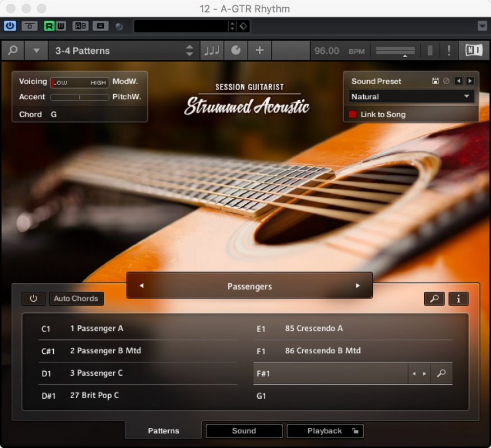This screenshot has height=448, width=491.
Task: Open pattern browser for F#1 slot
Action: [x=441, y=373]
